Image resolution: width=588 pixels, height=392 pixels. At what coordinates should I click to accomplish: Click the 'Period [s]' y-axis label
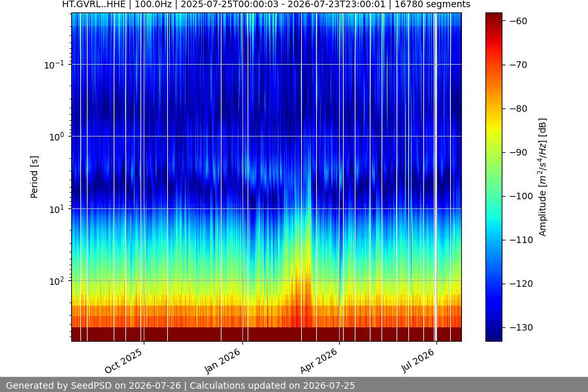coord(34,177)
